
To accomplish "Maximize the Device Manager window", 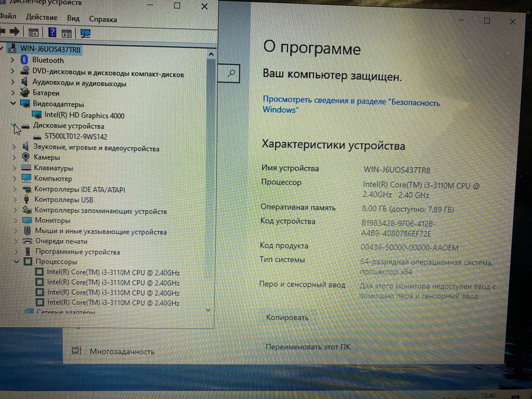I will [x=177, y=6].
